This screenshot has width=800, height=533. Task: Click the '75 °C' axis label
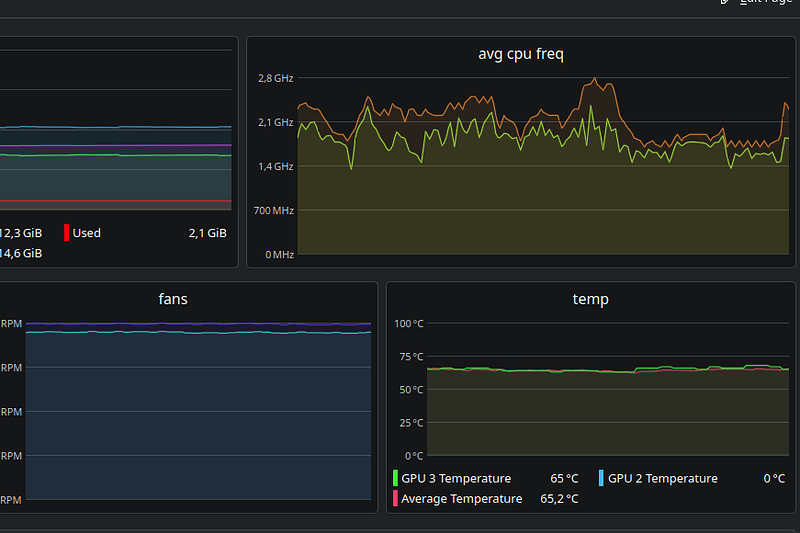pyautogui.click(x=411, y=357)
